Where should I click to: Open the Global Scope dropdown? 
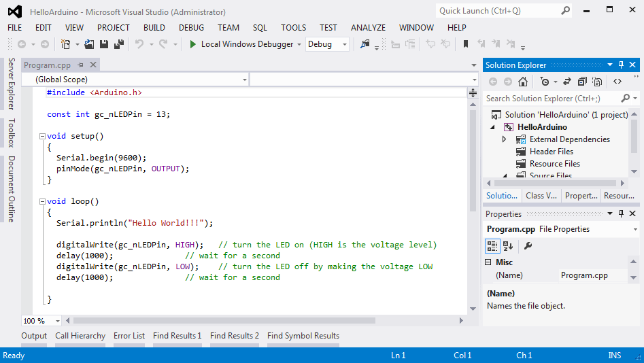click(244, 80)
